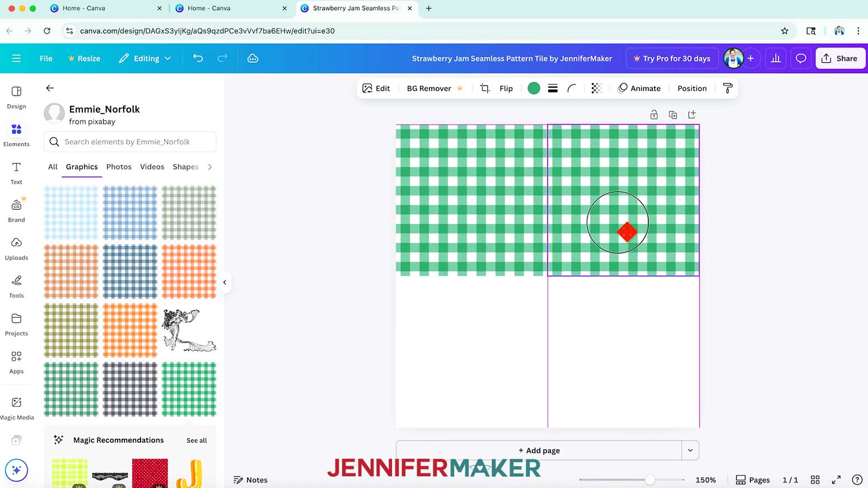868x488 pixels.
Task: Open the green color swatch picker
Action: coord(534,88)
